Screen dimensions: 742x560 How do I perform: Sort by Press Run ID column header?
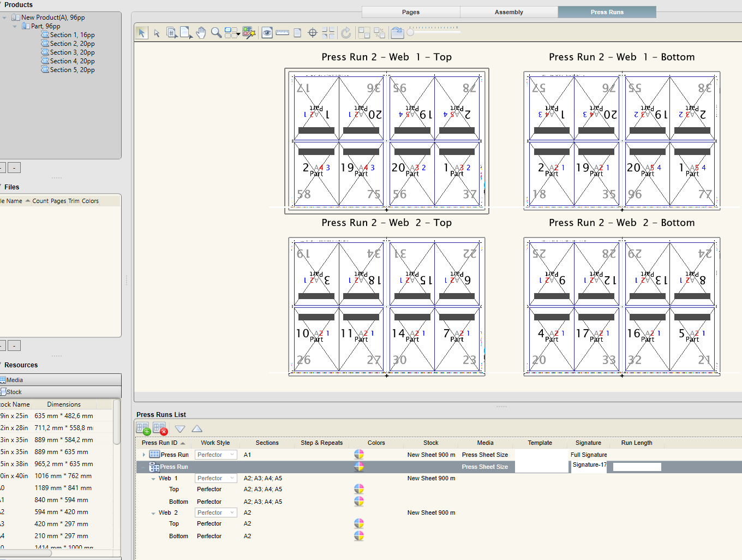[x=164, y=443]
